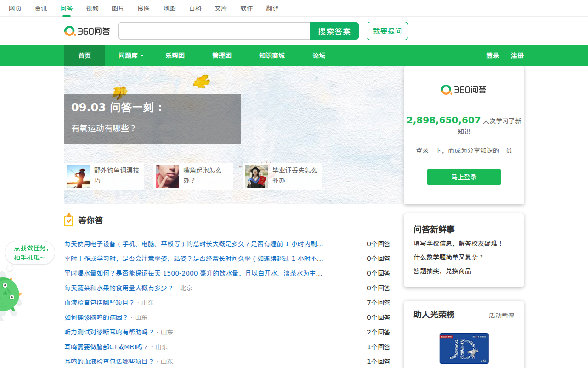Click the 360问答 logo beside search box
Screen dimensions: 588x368
click(87, 31)
